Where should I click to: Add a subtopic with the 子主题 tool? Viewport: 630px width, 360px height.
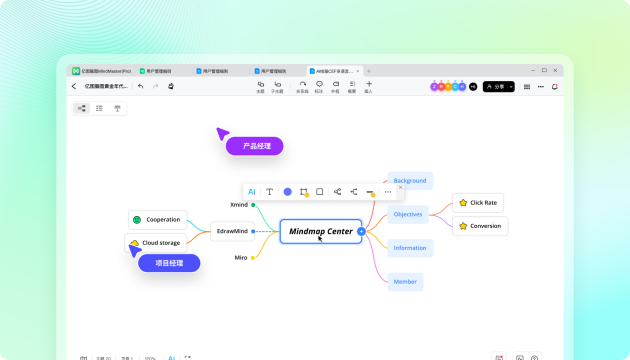coord(277,87)
